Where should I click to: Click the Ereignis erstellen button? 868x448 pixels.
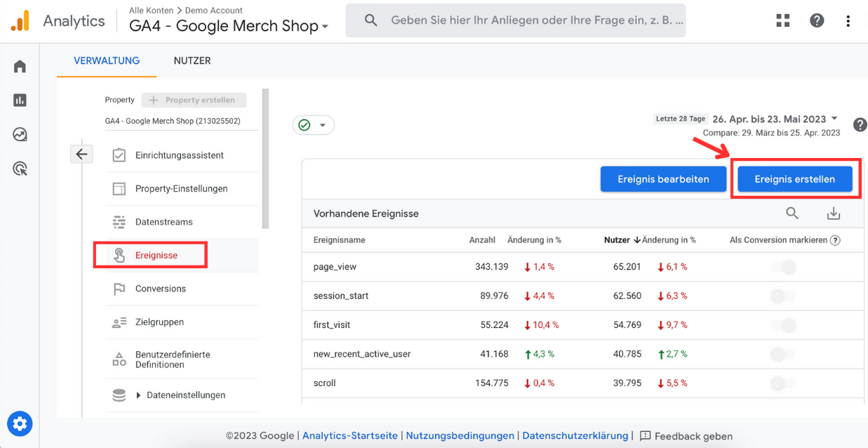tap(795, 179)
